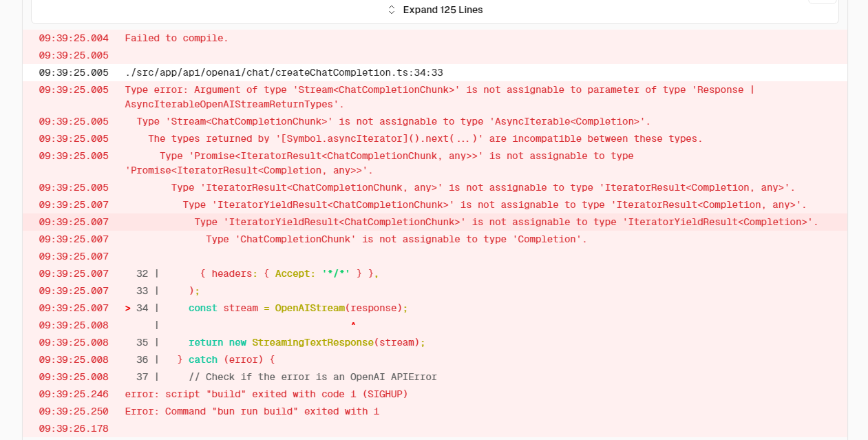Click timestamp 09:39:25.004 on the first error line
This screenshot has height=440, width=868.
click(73, 38)
